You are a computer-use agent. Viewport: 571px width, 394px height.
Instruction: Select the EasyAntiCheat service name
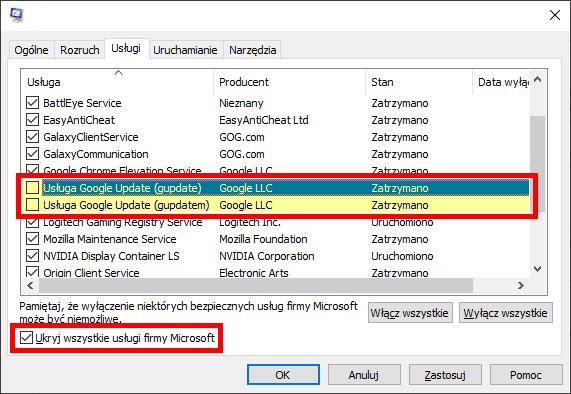pos(79,120)
